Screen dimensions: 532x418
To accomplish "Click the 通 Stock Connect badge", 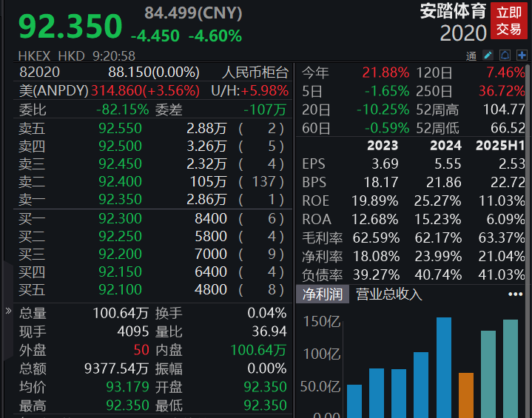I will [x=471, y=55].
